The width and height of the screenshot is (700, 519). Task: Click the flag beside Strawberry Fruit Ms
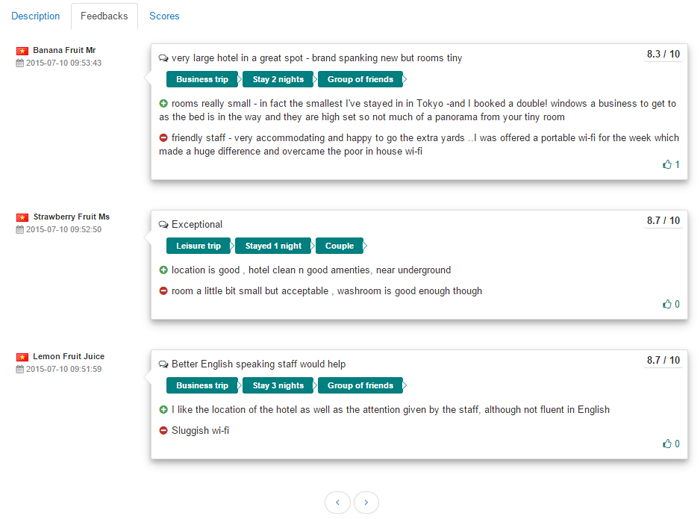[22, 217]
